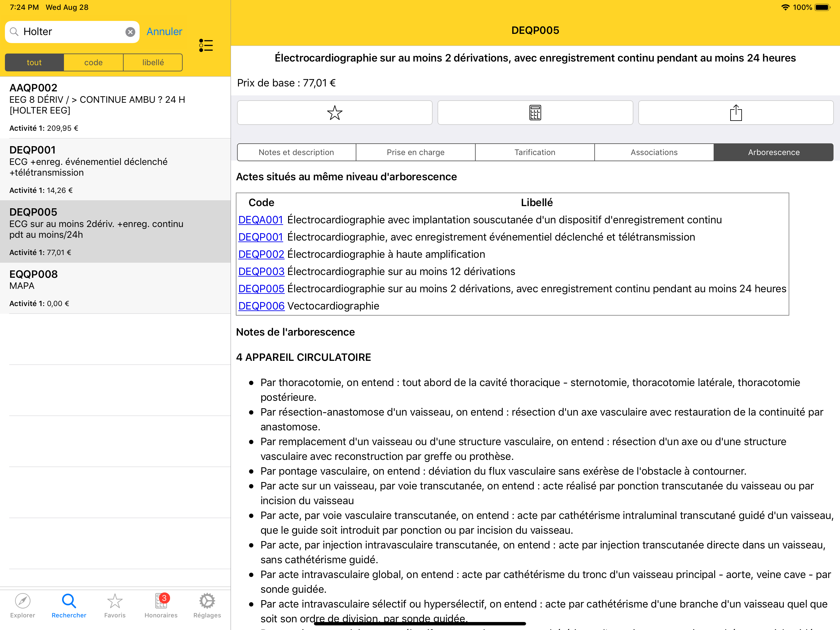840x630 pixels.
Task: Select the DEQP005 result in list
Action: click(115, 232)
